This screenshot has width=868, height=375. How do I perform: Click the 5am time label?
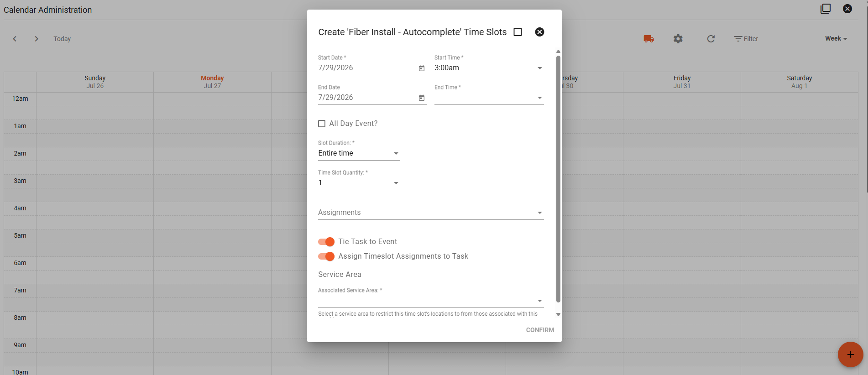tap(20, 235)
